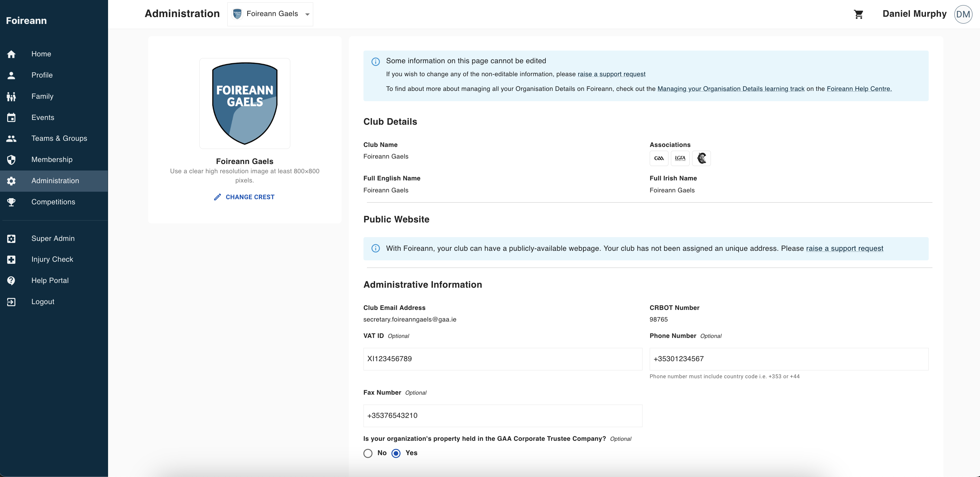Click the Super Admin icon

click(11, 239)
